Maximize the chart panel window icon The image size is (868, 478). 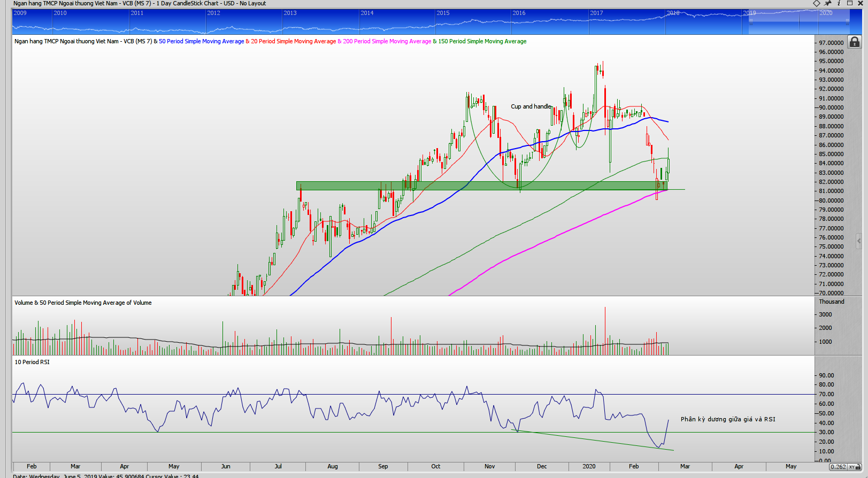click(x=849, y=3)
